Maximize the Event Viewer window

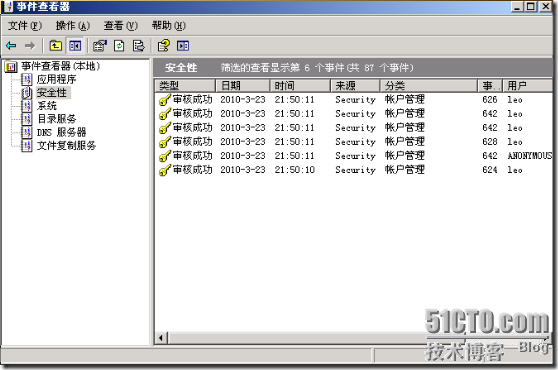click(531, 6)
